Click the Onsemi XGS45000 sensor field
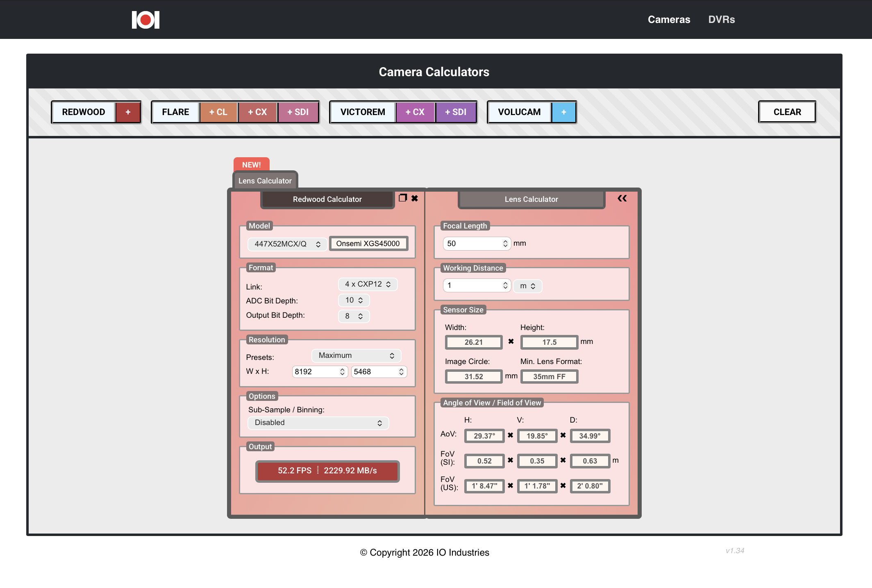Screen dimensions: 872x588 (368, 244)
